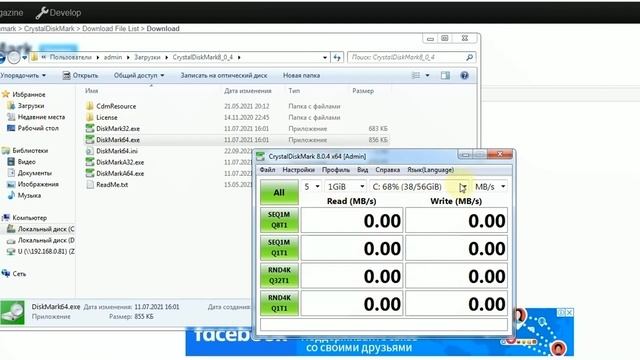640x360 pixels.
Task: Click admin in the address path
Action: (113, 58)
